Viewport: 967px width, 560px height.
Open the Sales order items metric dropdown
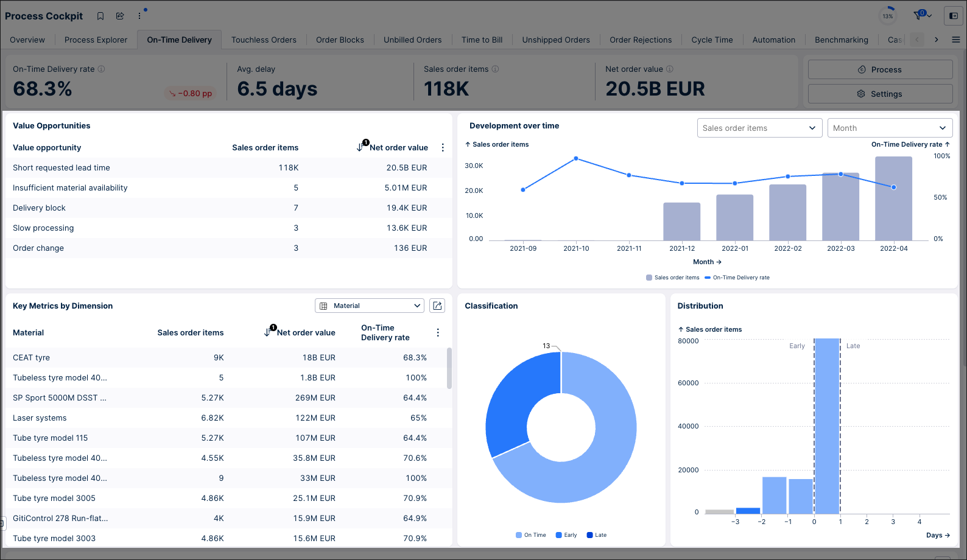759,128
